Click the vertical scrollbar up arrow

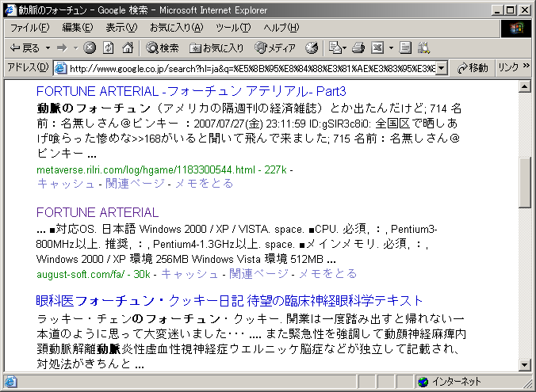525,86
